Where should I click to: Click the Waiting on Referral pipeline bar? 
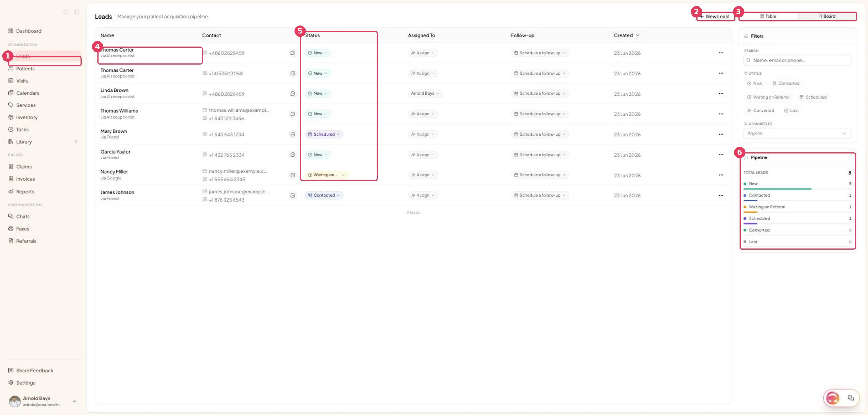click(x=797, y=212)
